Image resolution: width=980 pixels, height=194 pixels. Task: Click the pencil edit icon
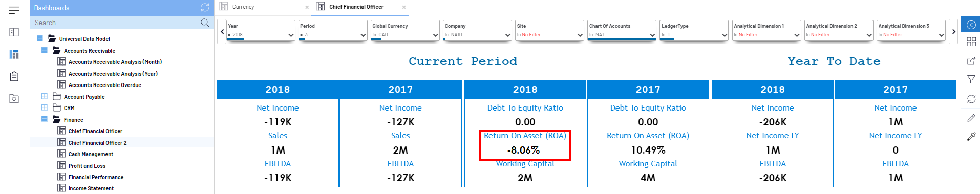(x=971, y=118)
